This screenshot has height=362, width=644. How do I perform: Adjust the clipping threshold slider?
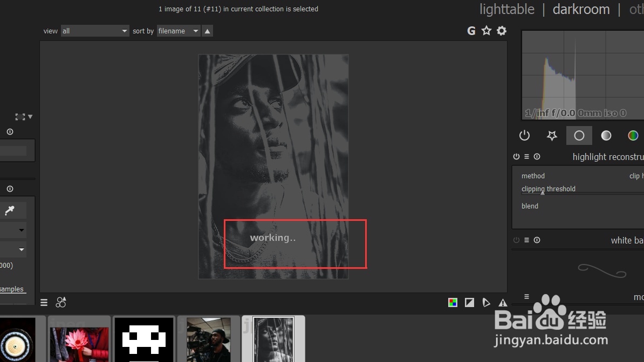583,190
